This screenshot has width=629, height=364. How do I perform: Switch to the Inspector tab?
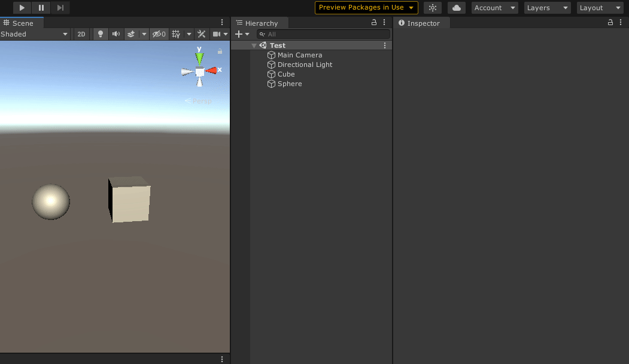423,23
